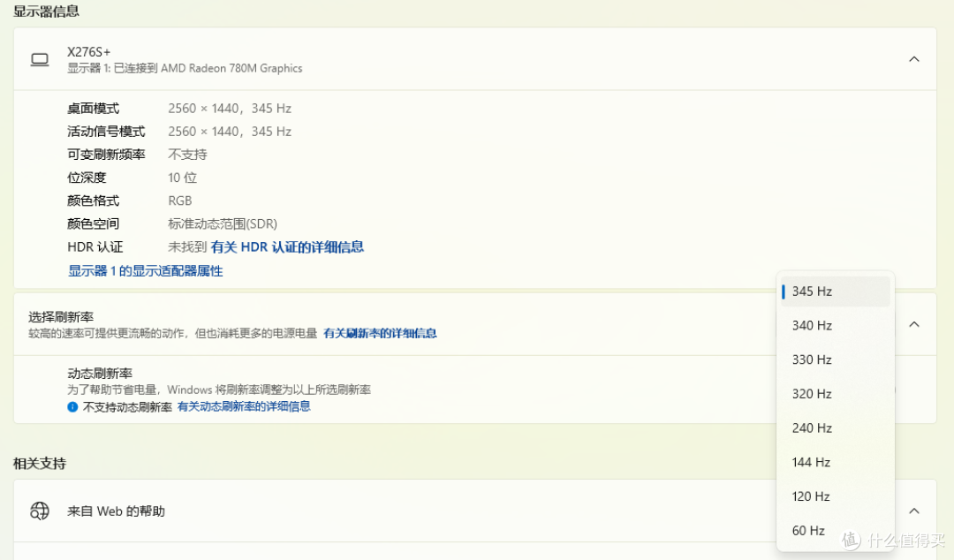
Task: Click the 来自 Web 的帮助 title
Action: 116,511
